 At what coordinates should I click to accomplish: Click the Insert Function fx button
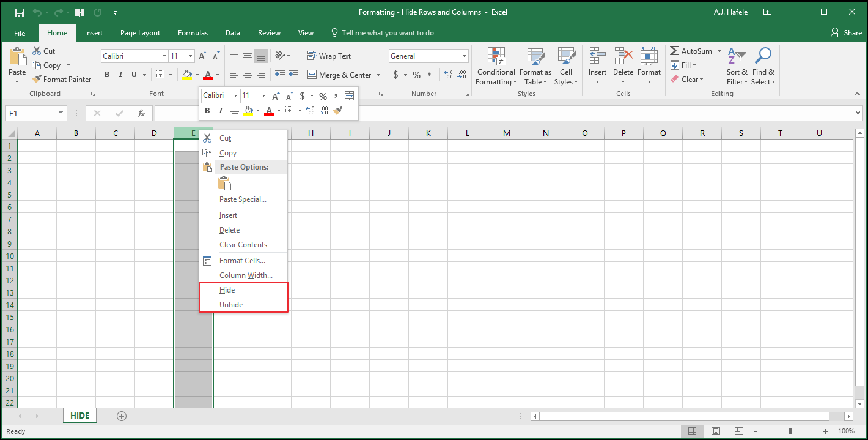tap(141, 113)
